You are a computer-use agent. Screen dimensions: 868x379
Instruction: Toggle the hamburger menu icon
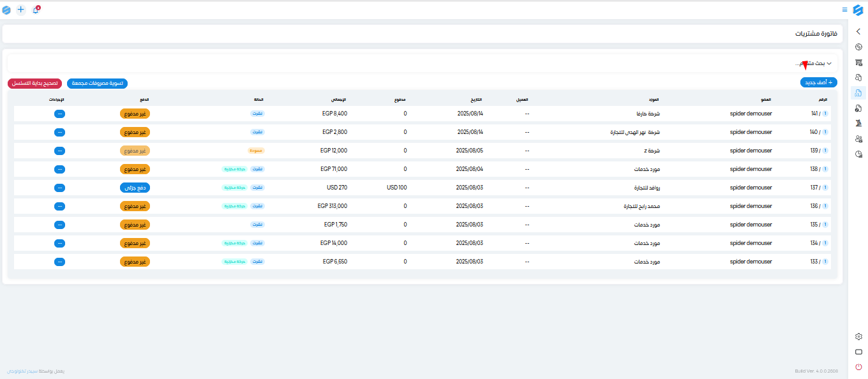[x=844, y=10]
